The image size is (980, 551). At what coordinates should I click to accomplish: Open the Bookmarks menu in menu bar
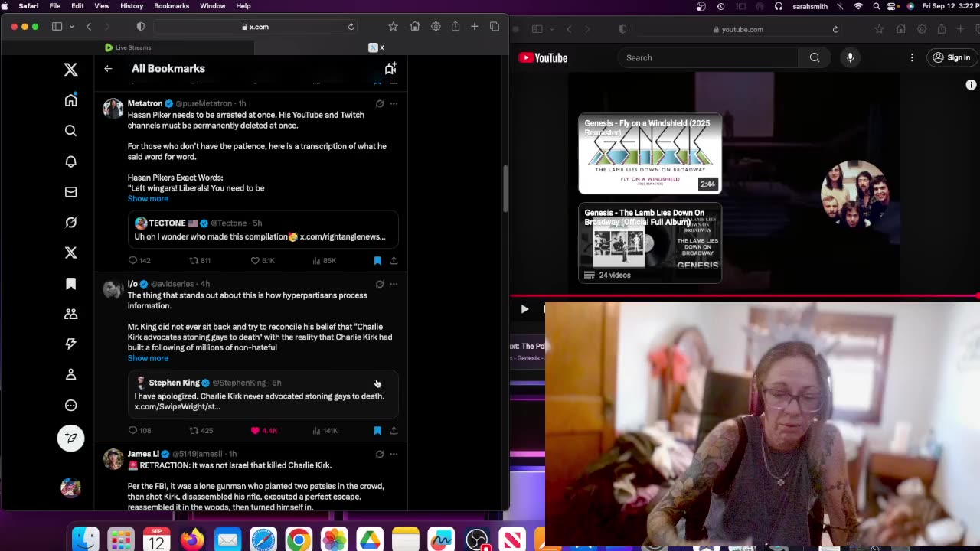[171, 6]
